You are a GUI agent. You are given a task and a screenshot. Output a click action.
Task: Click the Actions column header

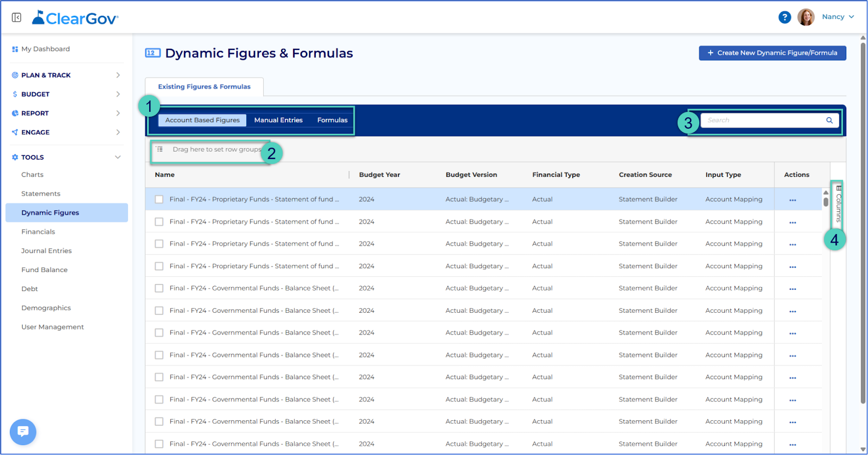tap(796, 175)
